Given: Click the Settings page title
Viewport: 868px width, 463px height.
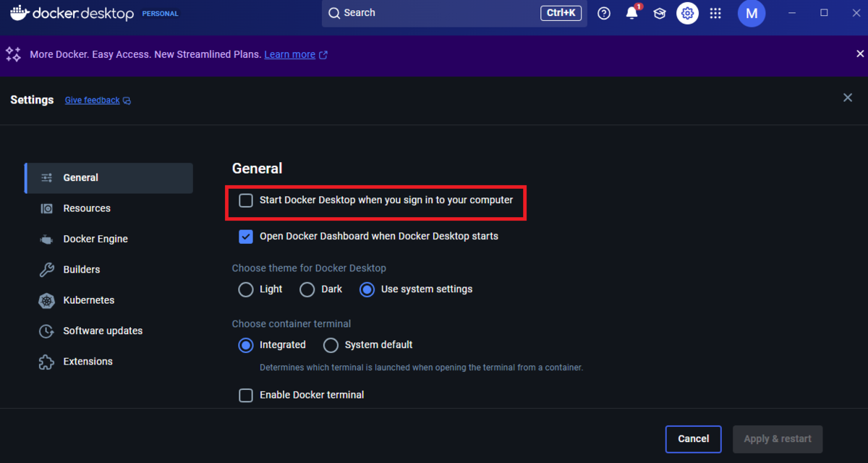Looking at the screenshot, I should [x=32, y=100].
